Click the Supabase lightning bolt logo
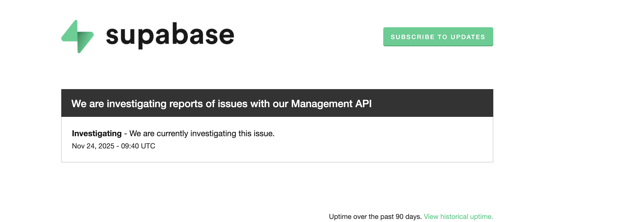The width and height of the screenshot is (644, 222). tap(78, 36)
